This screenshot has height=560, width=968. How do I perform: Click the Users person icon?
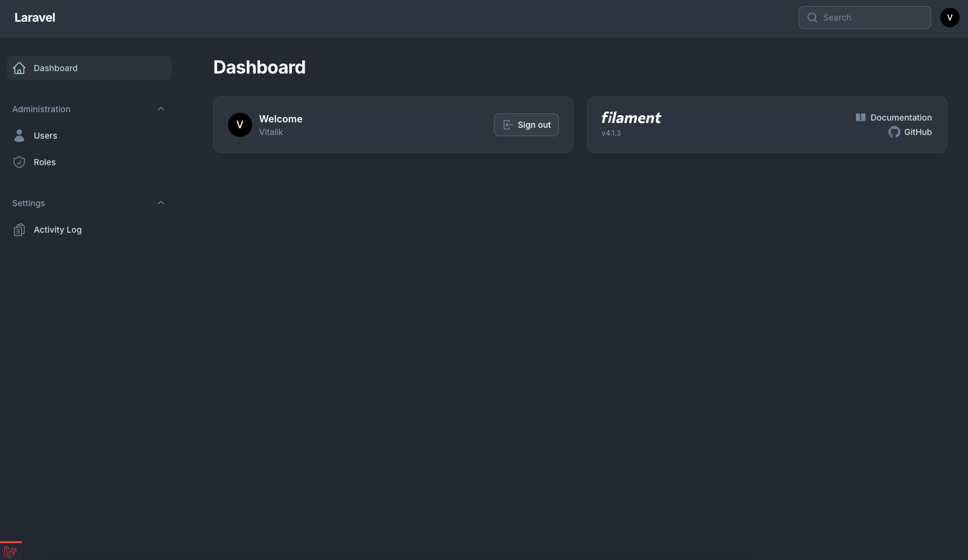(x=19, y=136)
